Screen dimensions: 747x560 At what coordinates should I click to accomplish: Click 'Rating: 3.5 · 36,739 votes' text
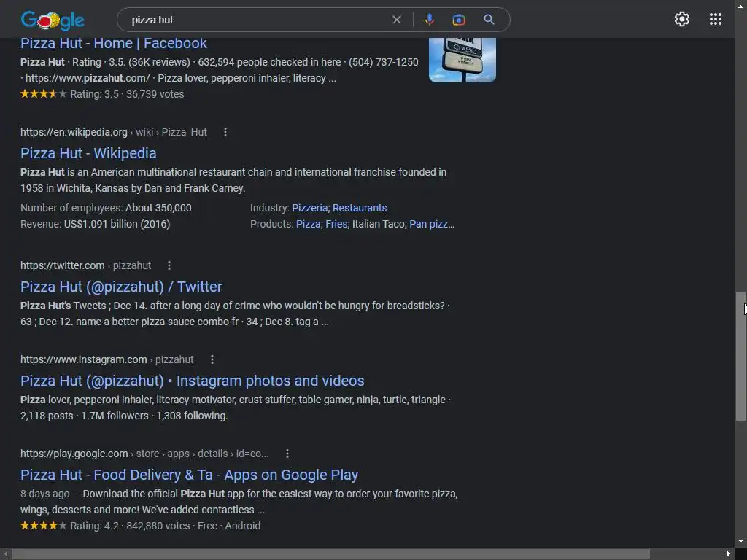[x=127, y=94]
